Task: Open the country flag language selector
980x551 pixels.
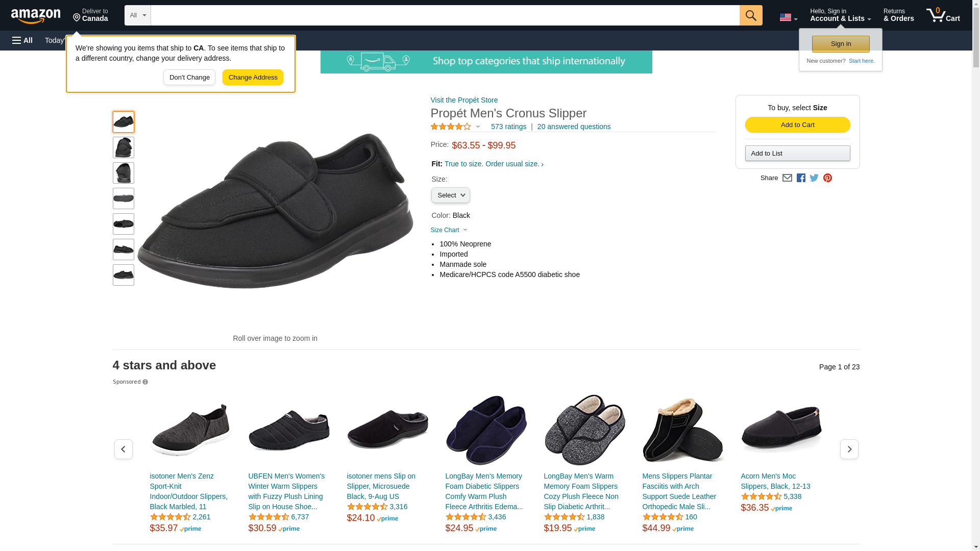Action: (x=788, y=18)
